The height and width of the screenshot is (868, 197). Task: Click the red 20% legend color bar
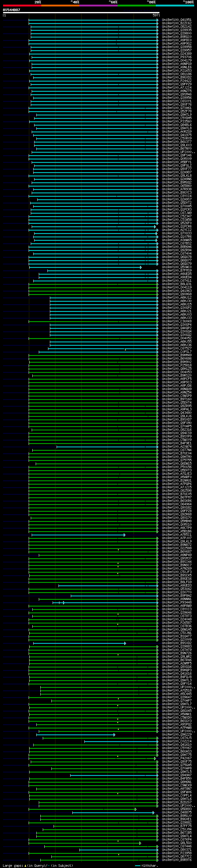coord(22,6)
